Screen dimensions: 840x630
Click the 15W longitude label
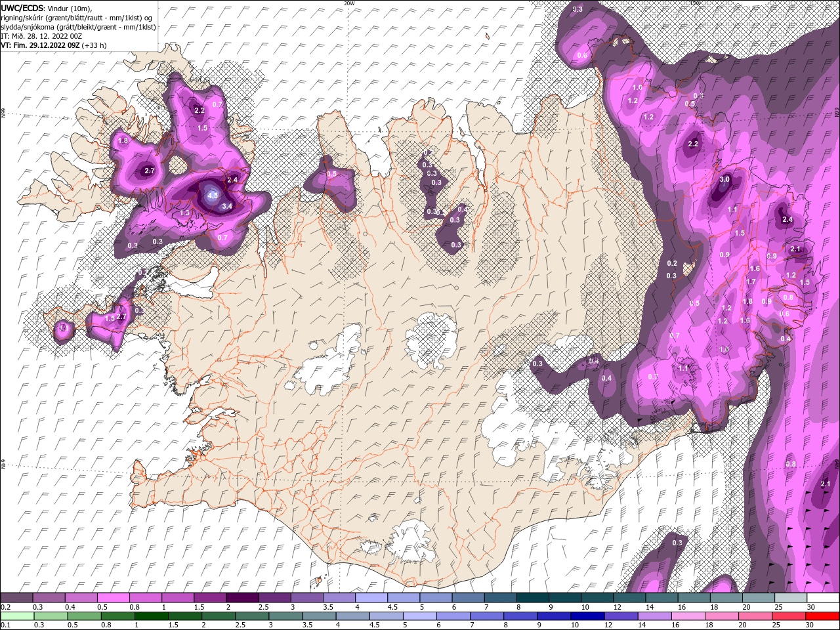coord(696,3)
